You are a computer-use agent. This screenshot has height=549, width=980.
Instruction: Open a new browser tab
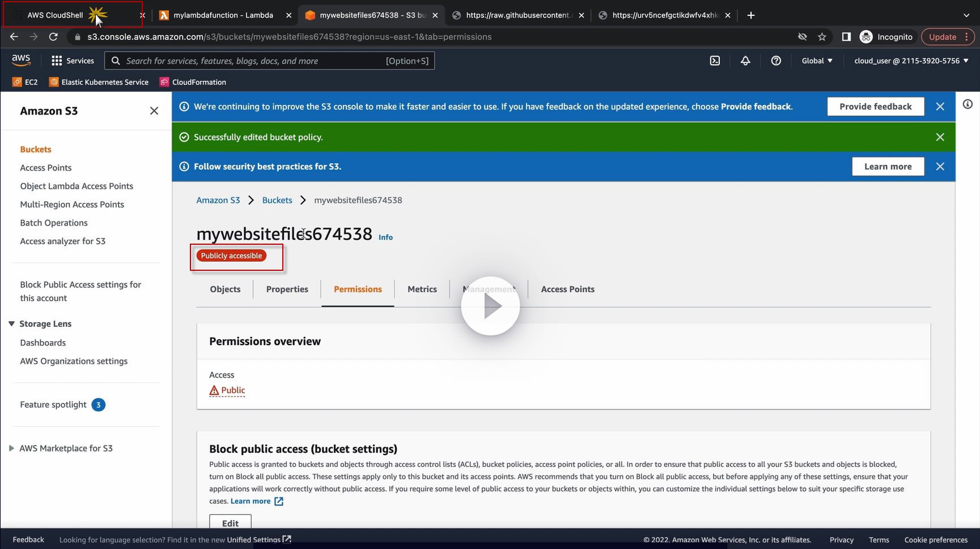751,15
